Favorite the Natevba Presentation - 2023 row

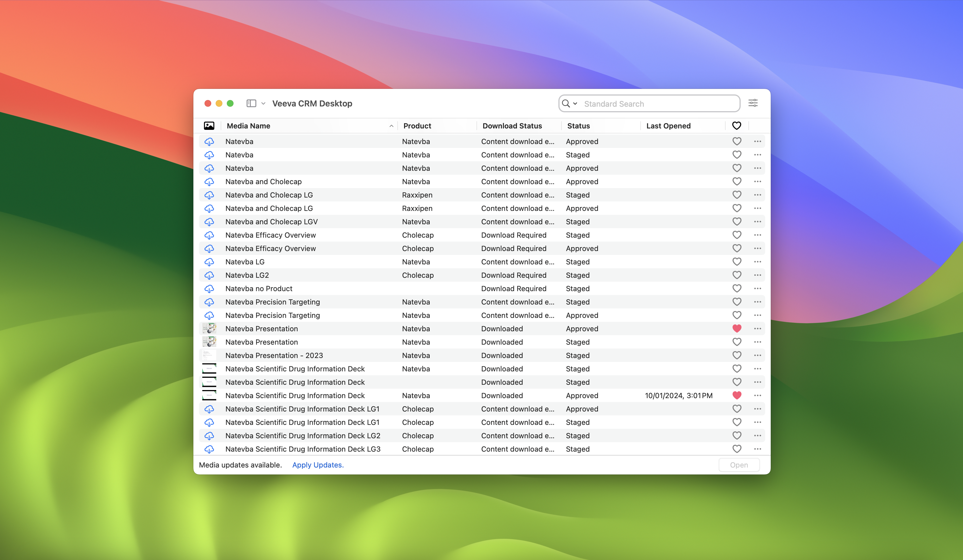tap(737, 355)
